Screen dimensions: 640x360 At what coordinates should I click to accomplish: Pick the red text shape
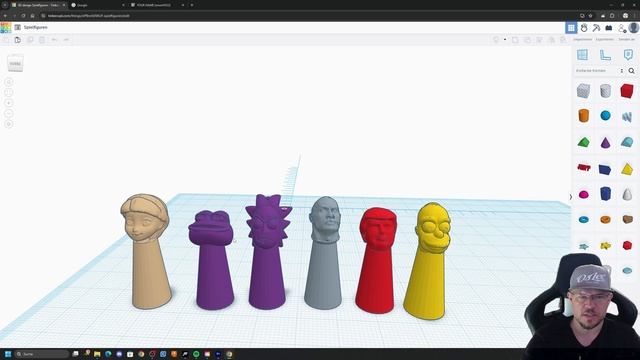pos(584,167)
